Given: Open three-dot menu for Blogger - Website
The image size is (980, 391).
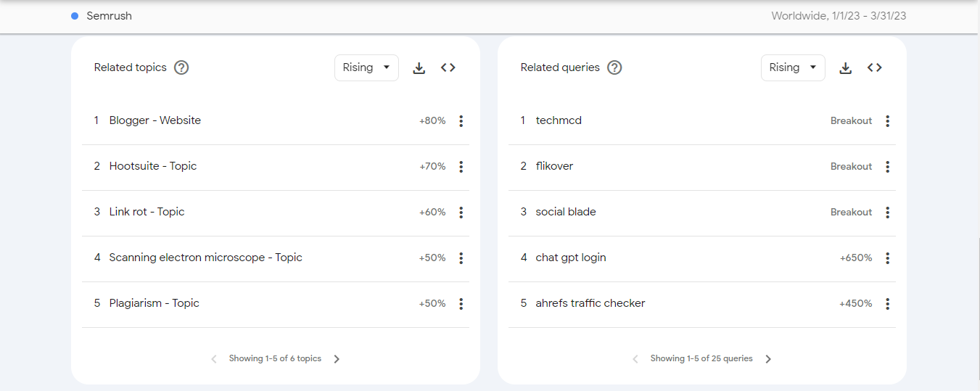Looking at the screenshot, I should [461, 121].
